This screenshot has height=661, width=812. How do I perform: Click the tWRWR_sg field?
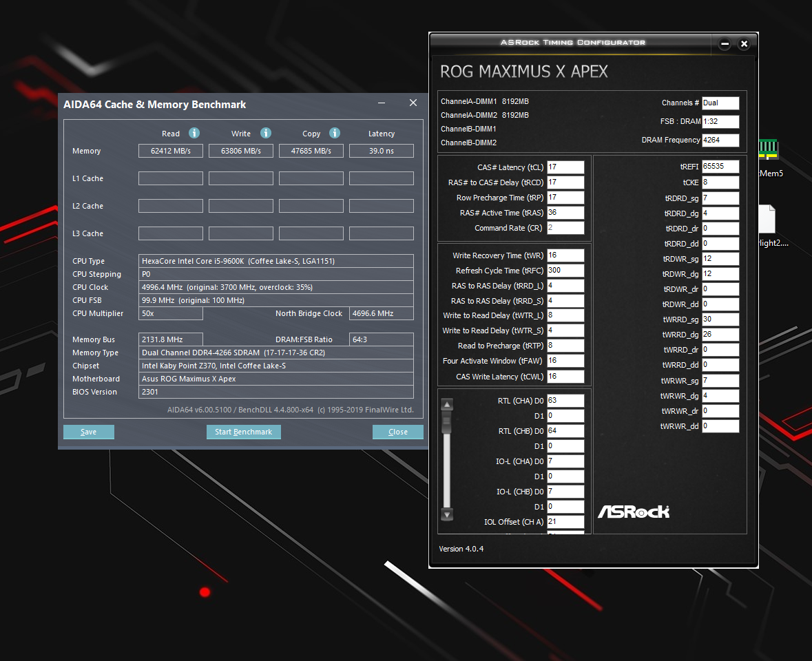(720, 381)
